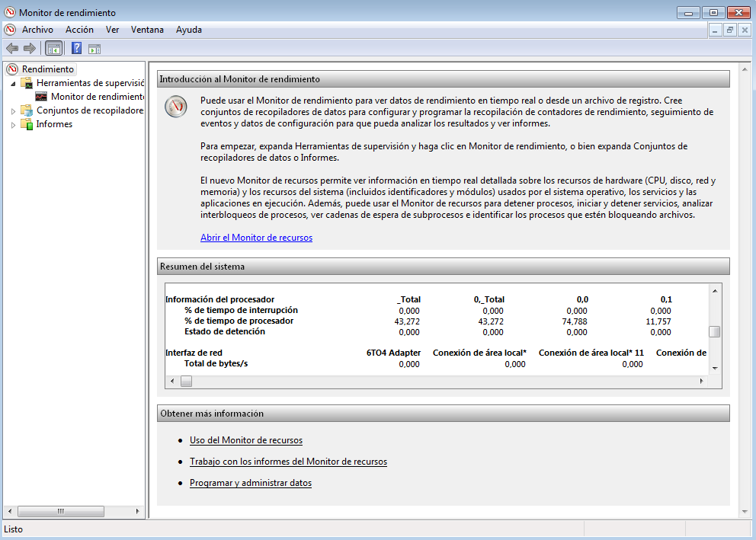Click the Información del procesador row label
This screenshot has height=540, width=756.
(219, 299)
